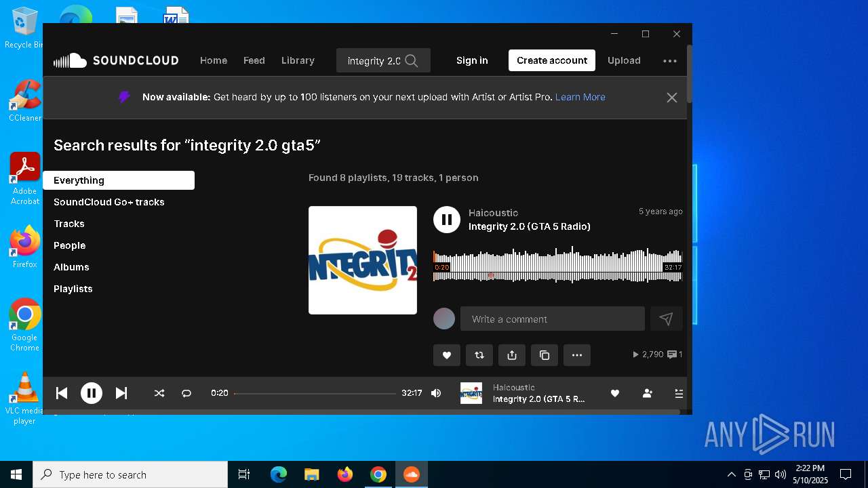868x488 pixels.
Task: Dismiss the Now available banner
Action: (672, 98)
